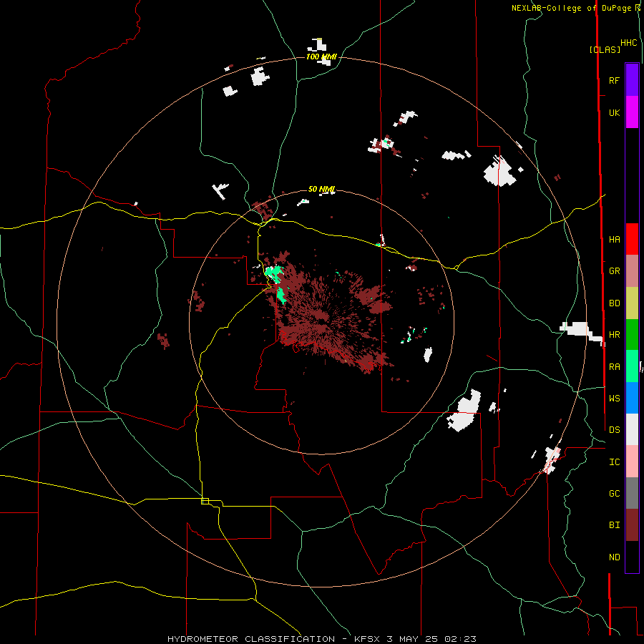Click the purple RF color swatch in legend

pyautogui.click(x=632, y=80)
